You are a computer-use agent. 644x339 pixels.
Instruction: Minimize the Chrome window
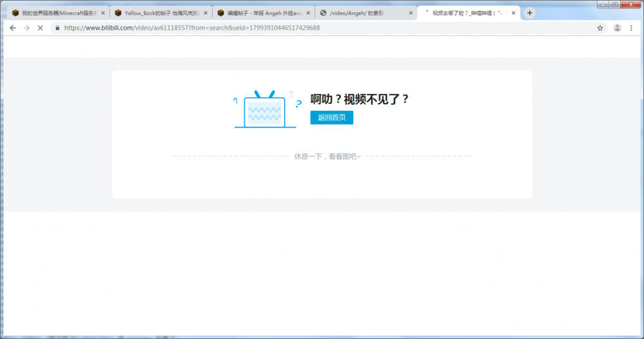click(603, 5)
